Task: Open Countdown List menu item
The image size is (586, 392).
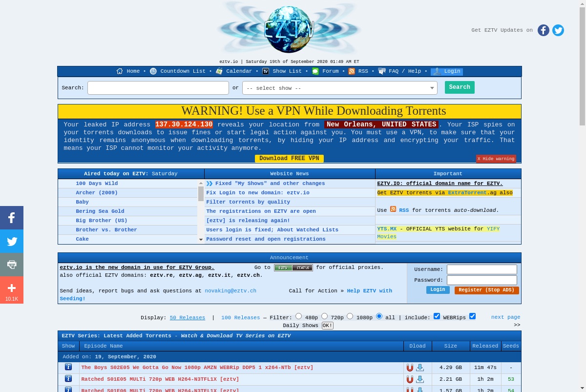Action: click(183, 71)
